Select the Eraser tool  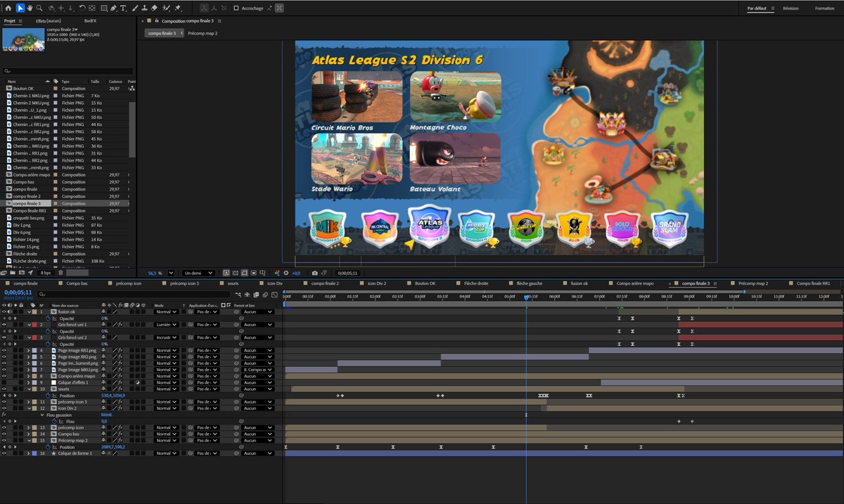(x=154, y=8)
